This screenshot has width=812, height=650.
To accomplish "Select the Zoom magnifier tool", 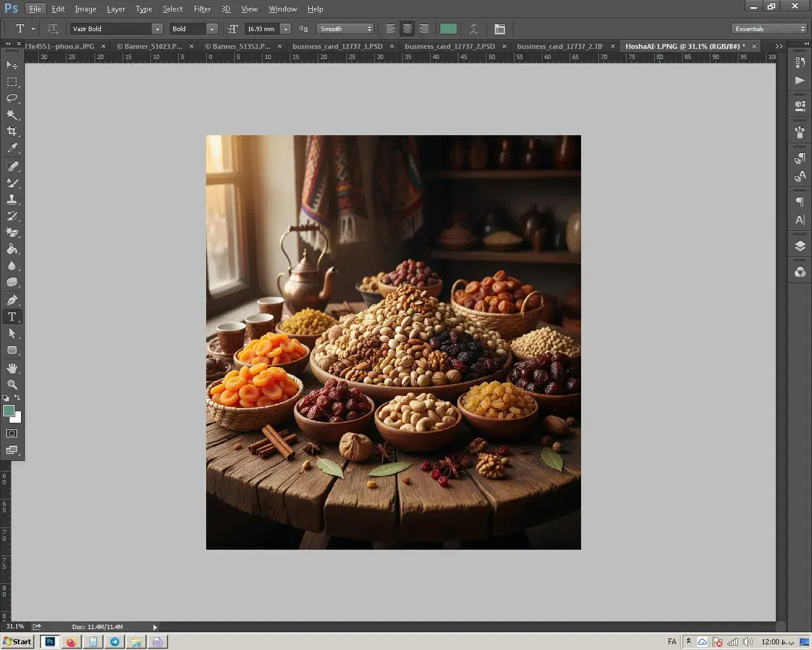I will [x=12, y=385].
